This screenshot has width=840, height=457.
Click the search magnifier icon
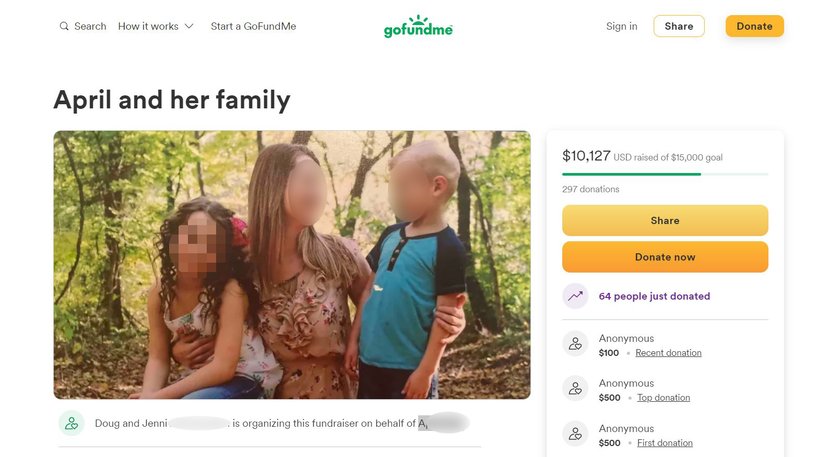pyautogui.click(x=64, y=26)
